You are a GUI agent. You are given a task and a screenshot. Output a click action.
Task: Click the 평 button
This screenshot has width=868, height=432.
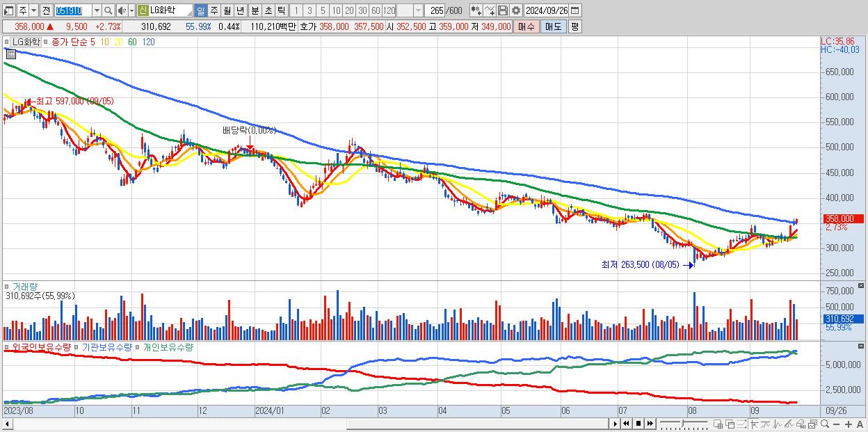574,26
